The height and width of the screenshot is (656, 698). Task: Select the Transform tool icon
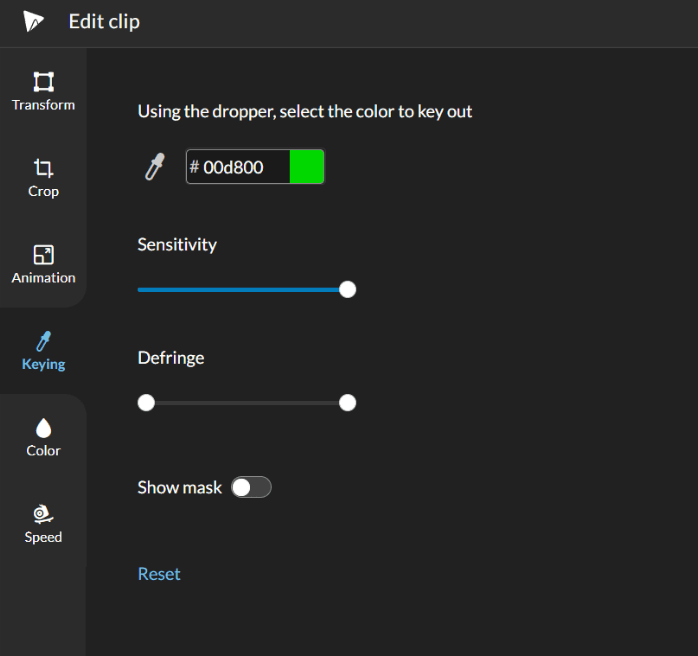coord(43,81)
